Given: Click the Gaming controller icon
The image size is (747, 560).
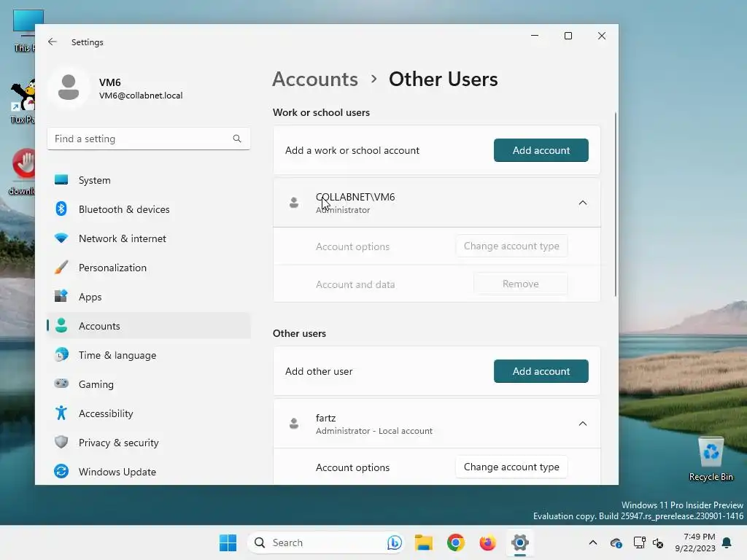Looking at the screenshot, I should [61, 384].
